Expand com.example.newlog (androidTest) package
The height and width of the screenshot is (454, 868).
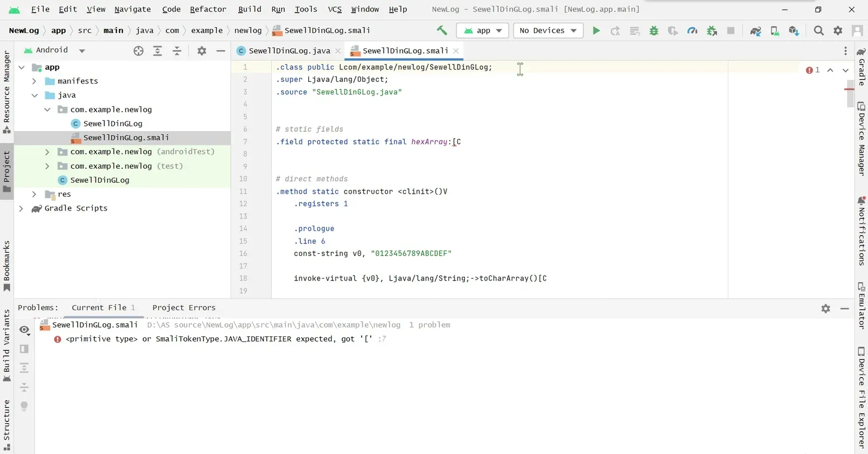[47, 151]
